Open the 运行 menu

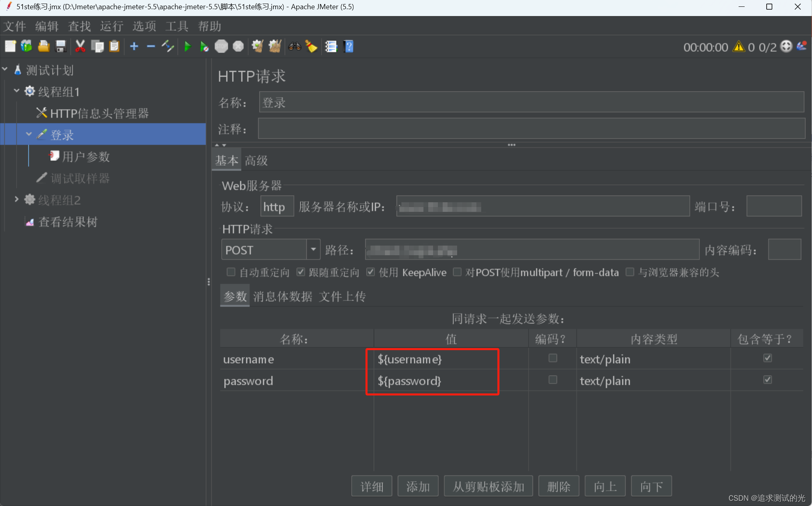pos(112,26)
